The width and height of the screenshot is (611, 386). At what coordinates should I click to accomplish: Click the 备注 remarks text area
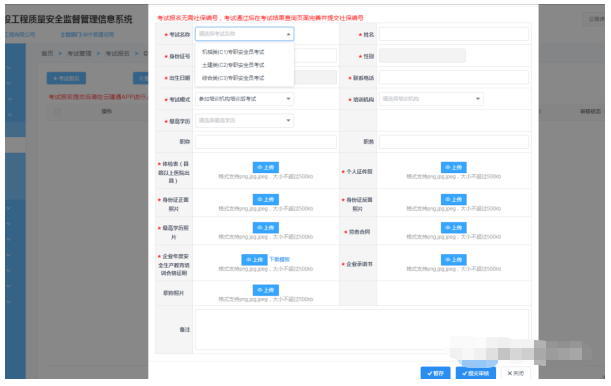362,330
